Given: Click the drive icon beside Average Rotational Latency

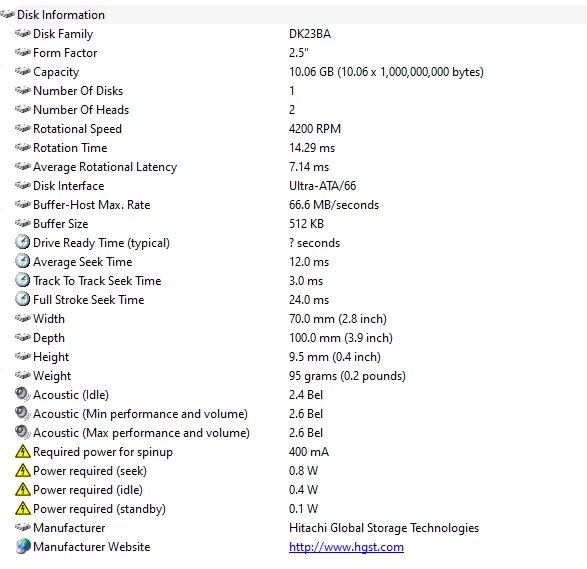Looking at the screenshot, I should pyautogui.click(x=22, y=166).
